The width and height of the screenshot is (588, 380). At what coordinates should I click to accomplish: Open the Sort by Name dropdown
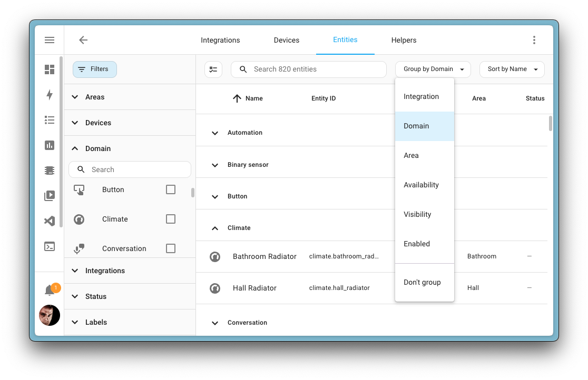(512, 69)
